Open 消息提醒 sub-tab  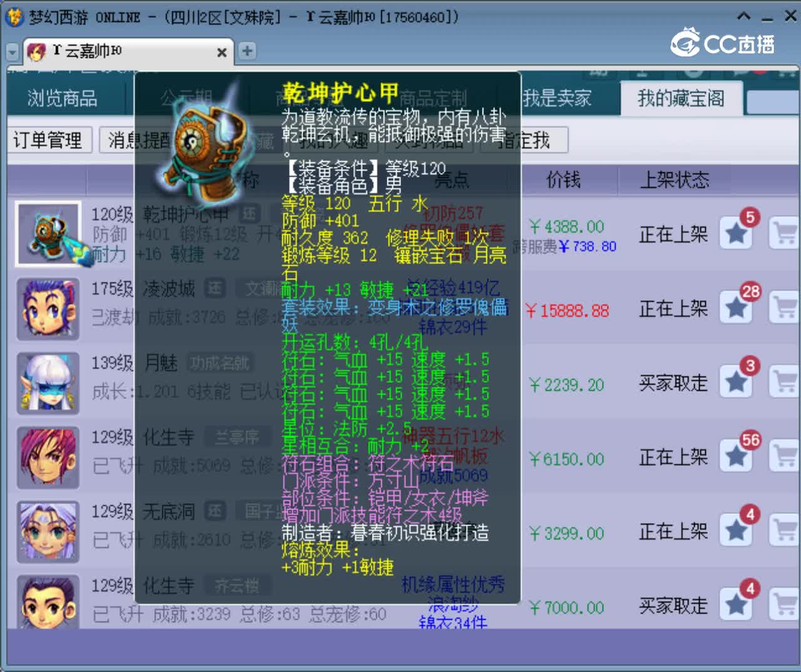tap(139, 140)
